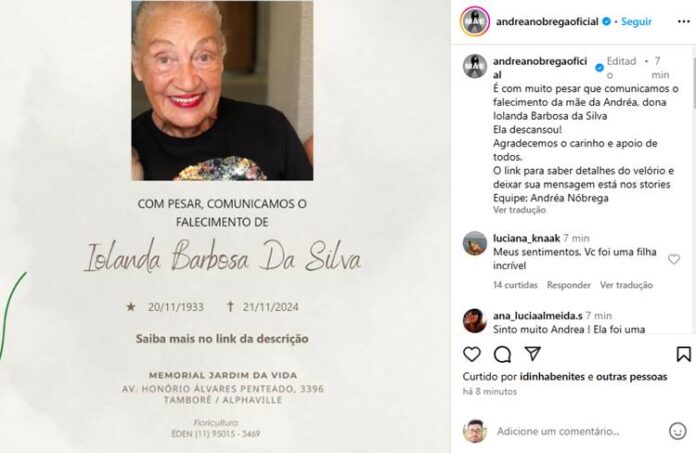The width and height of the screenshot is (696, 453).
Task: Open the andreanobregaoficial header profile avatar
Action: 475,21
